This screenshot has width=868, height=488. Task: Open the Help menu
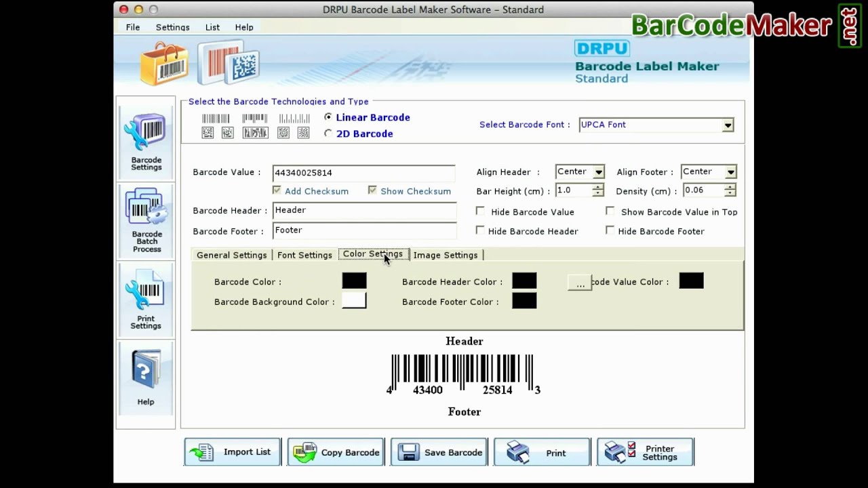pyautogui.click(x=244, y=27)
